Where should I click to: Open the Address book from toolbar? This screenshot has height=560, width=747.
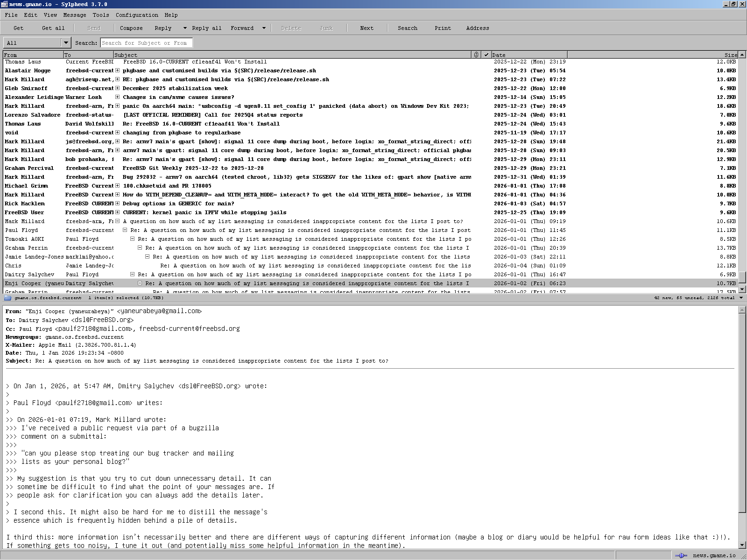[x=477, y=28]
